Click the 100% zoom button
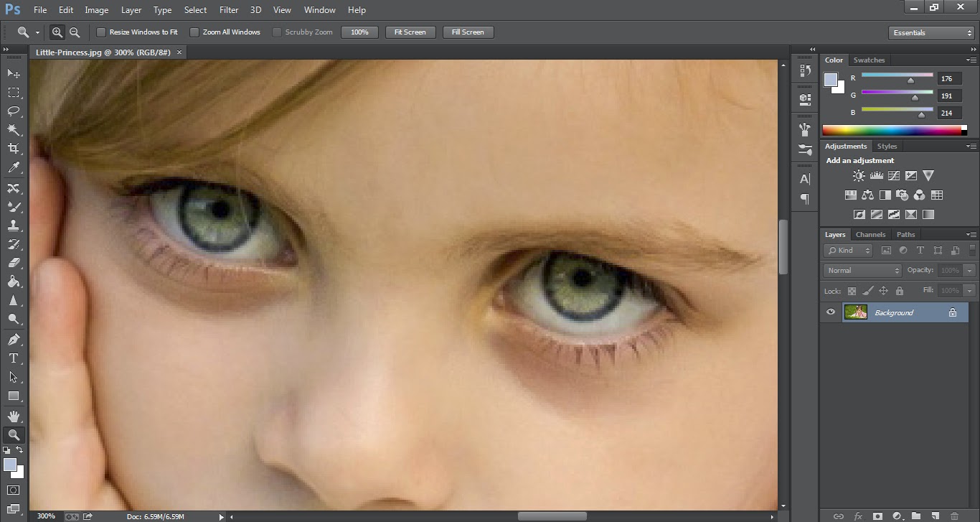This screenshot has width=980, height=522. [x=359, y=32]
